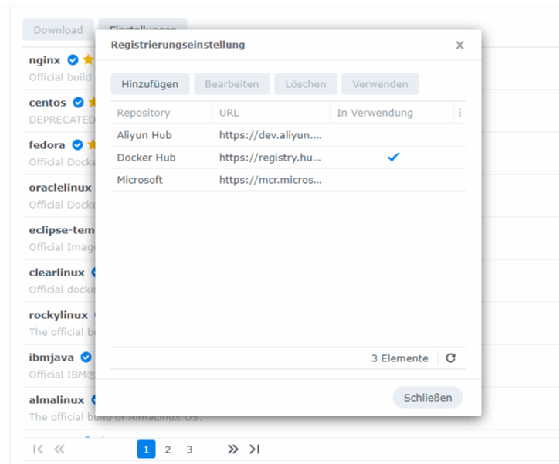This screenshot has width=559, height=464.
Task: Click the Löschen button
Action: (306, 84)
